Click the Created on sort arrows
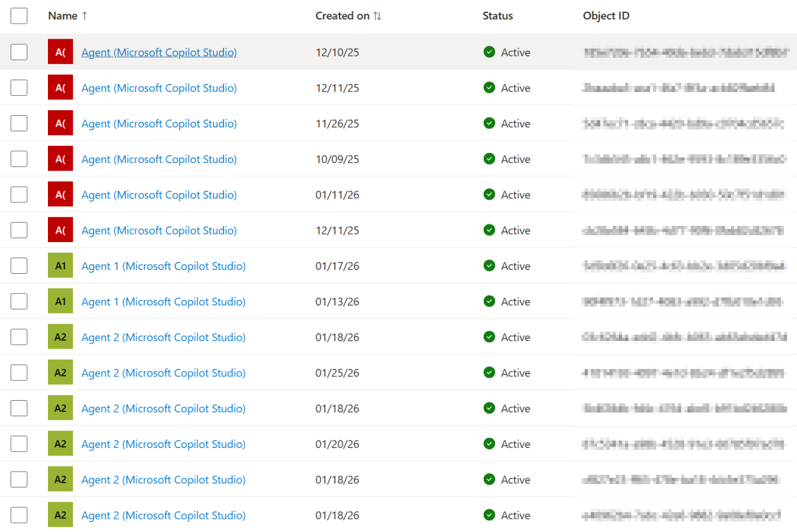Image resolution: width=797 pixels, height=532 pixels. [x=377, y=16]
